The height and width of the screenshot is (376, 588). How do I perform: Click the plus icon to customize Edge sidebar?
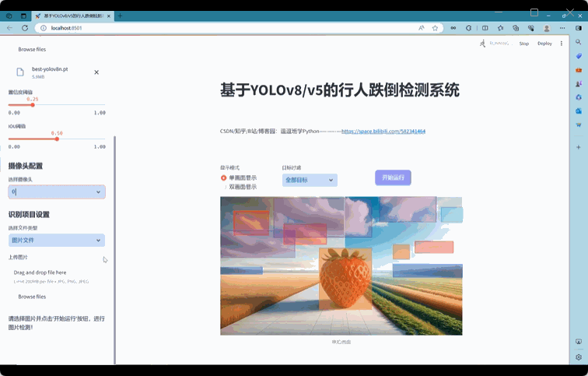click(x=579, y=147)
